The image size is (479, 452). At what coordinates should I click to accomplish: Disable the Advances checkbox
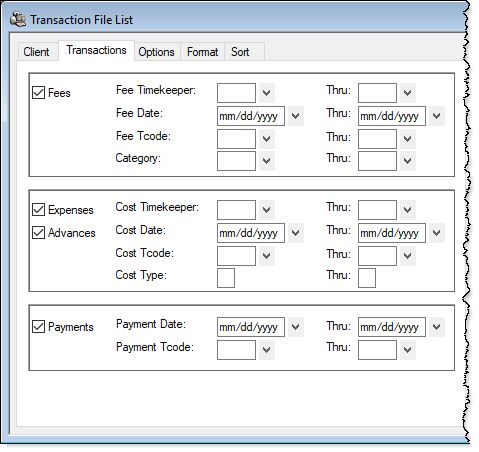click(38, 232)
